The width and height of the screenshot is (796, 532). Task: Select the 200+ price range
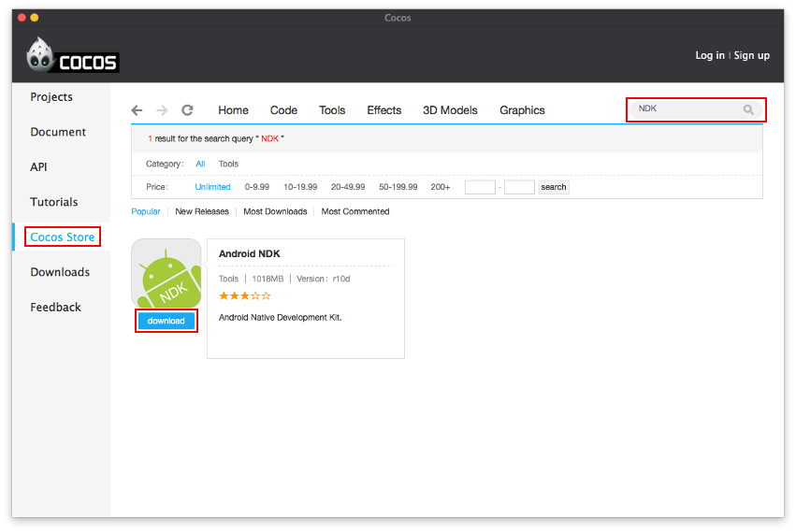click(441, 187)
